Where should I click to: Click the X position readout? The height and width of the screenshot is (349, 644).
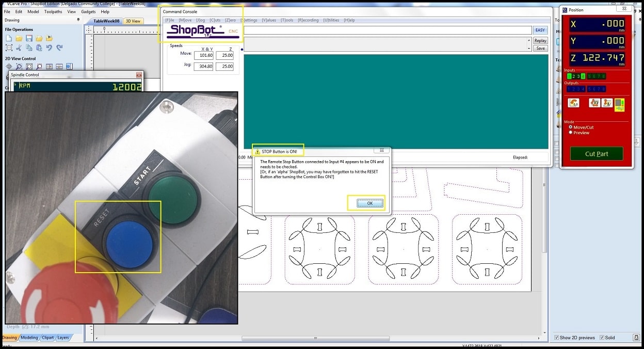pyautogui.click(x=597, y=24)
